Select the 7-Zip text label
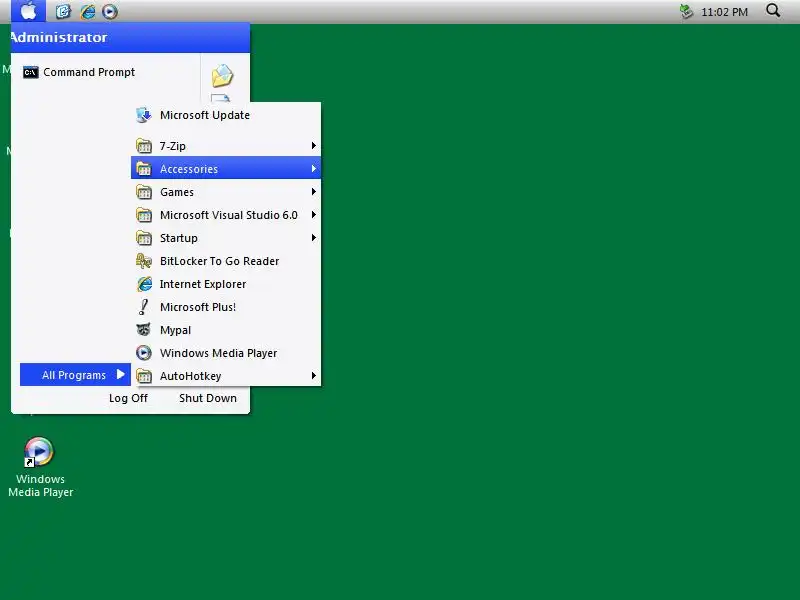The image size is (800, 600). pyautogui.click(x=172, y=146)
